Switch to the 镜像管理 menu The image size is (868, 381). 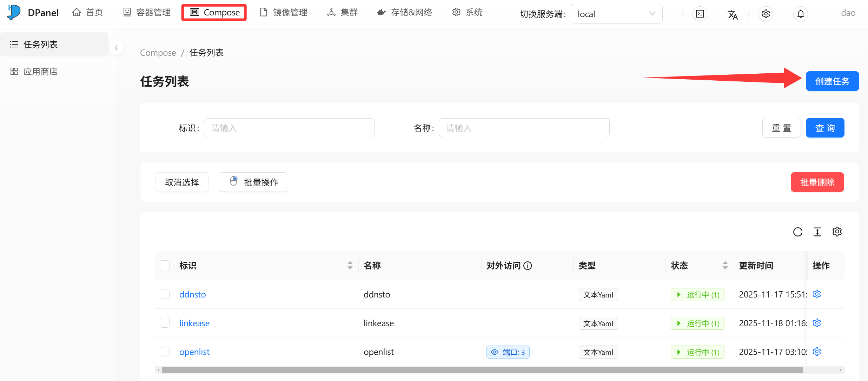[x=284, y=13]
